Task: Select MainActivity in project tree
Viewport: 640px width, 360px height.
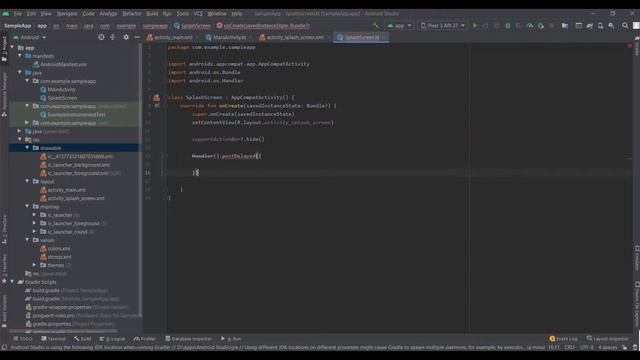Action: (x=61, y=89)
